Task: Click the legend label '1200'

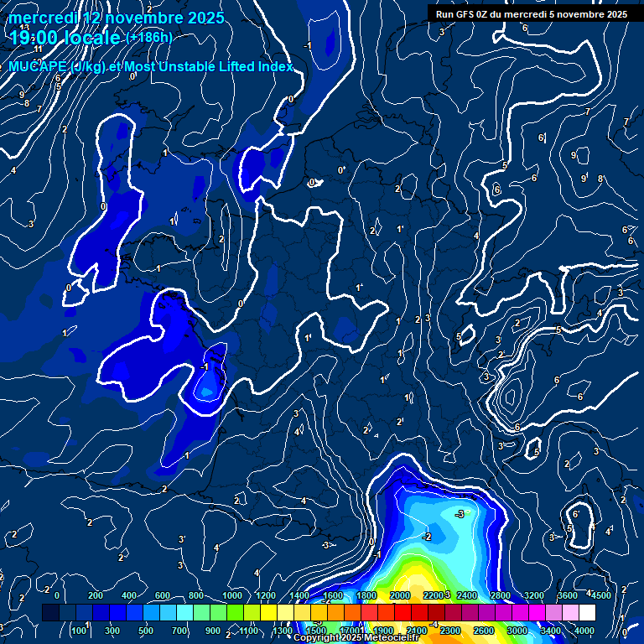Action: [x=266, y=595]
